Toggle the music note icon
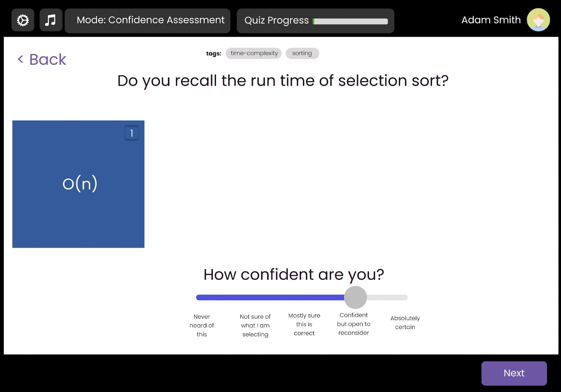Screen dimensions: 561x392 coord(51,20)
